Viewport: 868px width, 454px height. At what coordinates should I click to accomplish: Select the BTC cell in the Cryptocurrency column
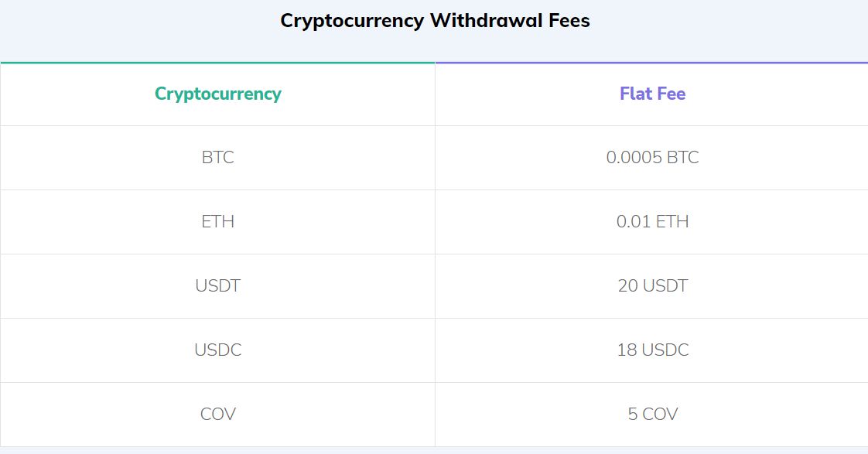click(217, 158)
